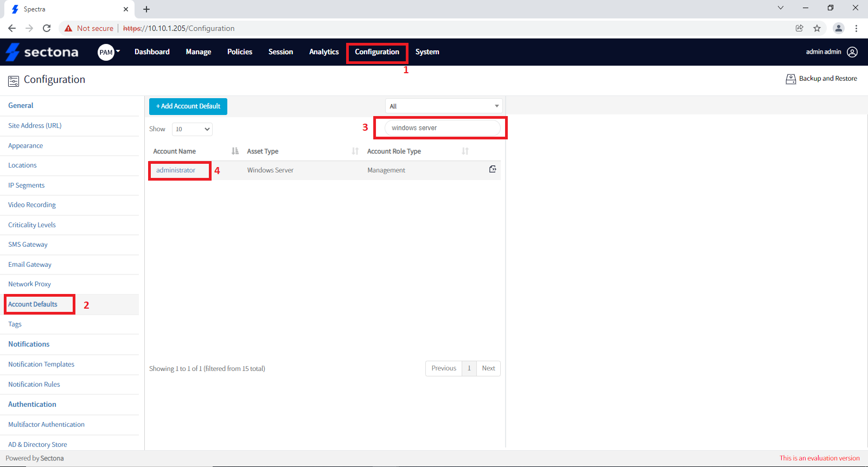Sort by Account Role Type column icon
The width and height of the screenshot is (868, 467).
pos(465,151)
